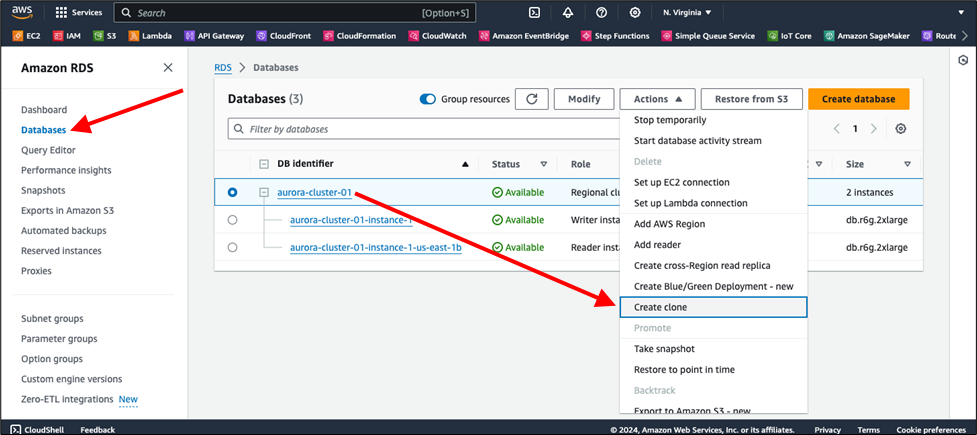Viewport: 977px width, 435px height.
Task: Click the right side panel hexagon icon
Action: [963, 60]
